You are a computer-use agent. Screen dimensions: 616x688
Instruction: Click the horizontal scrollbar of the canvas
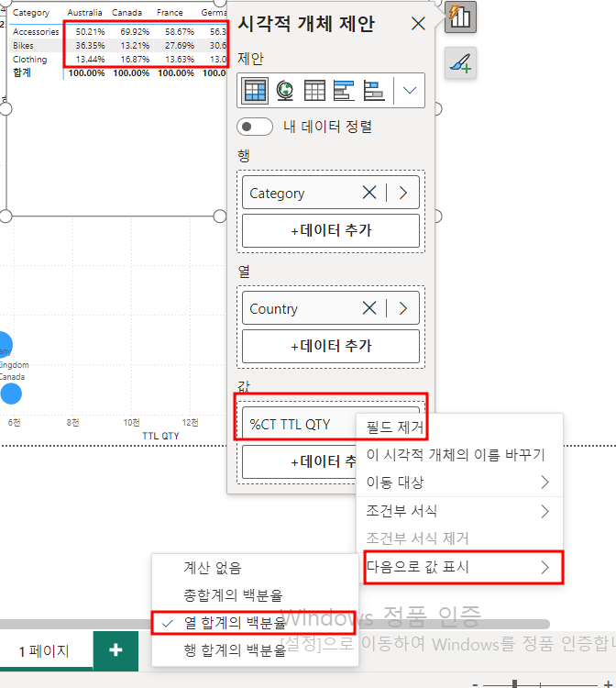click(x=274, y=624)
